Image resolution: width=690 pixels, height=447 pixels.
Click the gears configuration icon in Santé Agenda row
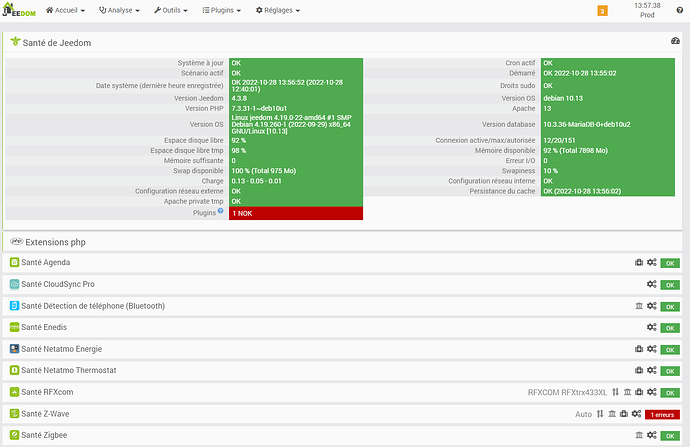pos(652,263)
